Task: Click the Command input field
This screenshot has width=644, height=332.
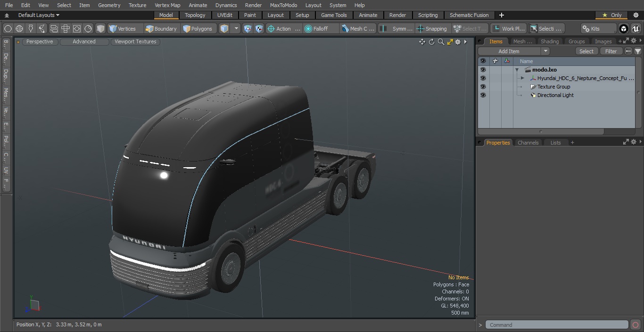Action: coord(557,324)
